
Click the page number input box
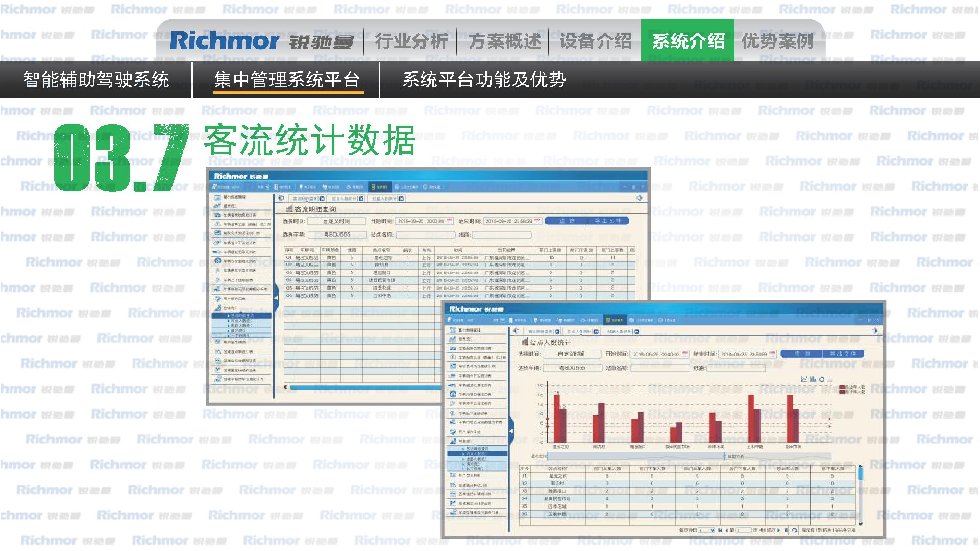coord(744,530)
